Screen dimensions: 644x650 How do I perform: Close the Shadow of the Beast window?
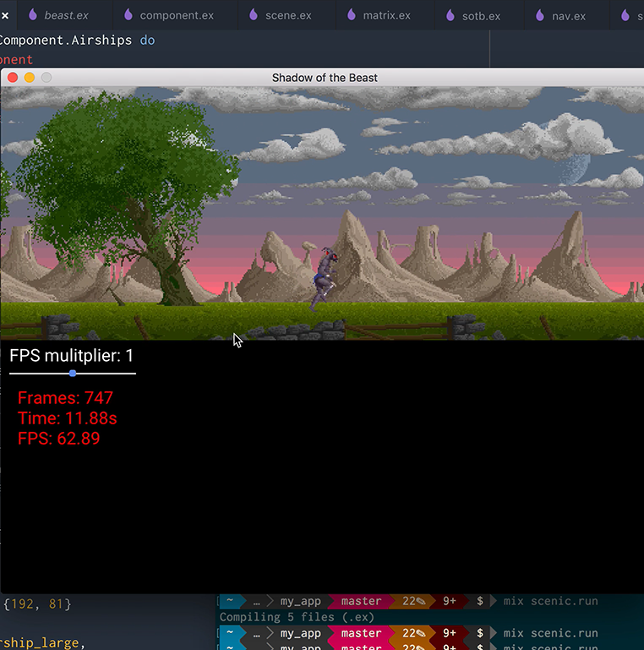(13, 78)
